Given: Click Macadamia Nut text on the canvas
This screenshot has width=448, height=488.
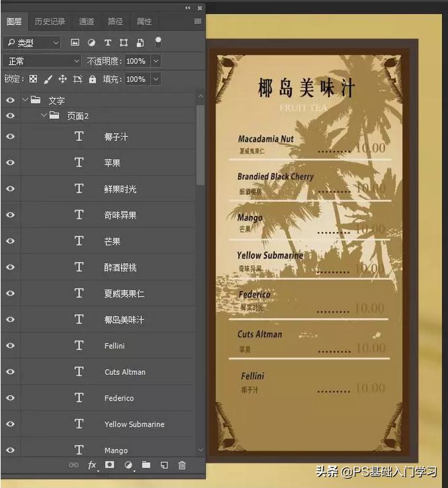Looking at the screenshot, I should [x=266, y=139].
